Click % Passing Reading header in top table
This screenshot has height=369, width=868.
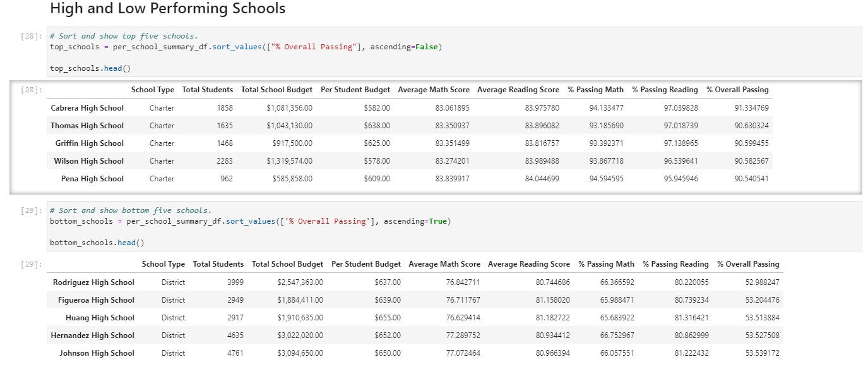coord(665,90)
